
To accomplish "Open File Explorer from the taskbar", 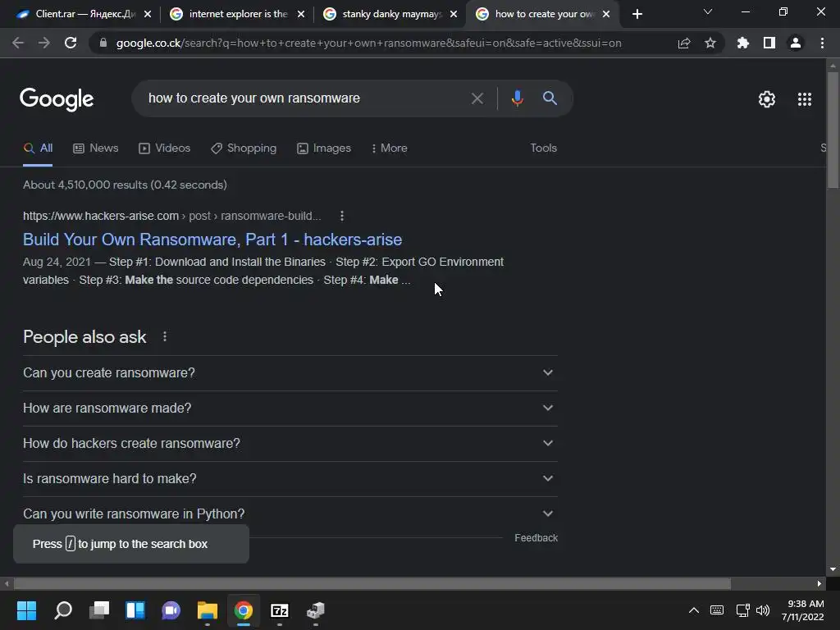I will point(208,610).
